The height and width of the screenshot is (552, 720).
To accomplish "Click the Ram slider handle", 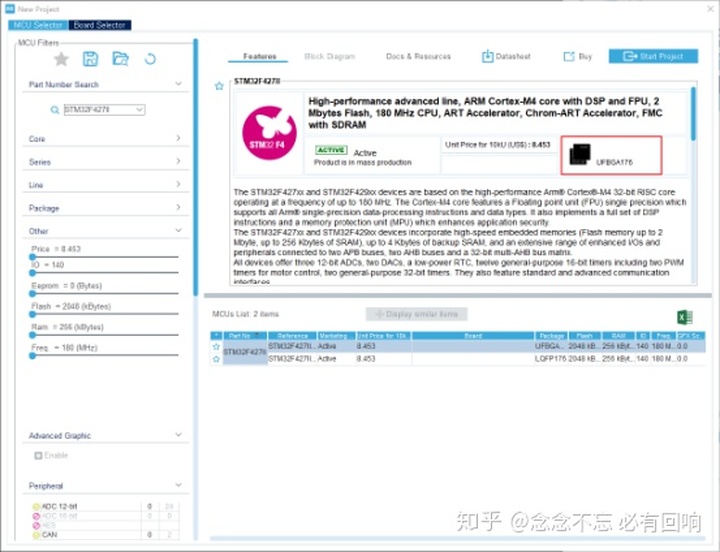I will click(x=32, y=335).
